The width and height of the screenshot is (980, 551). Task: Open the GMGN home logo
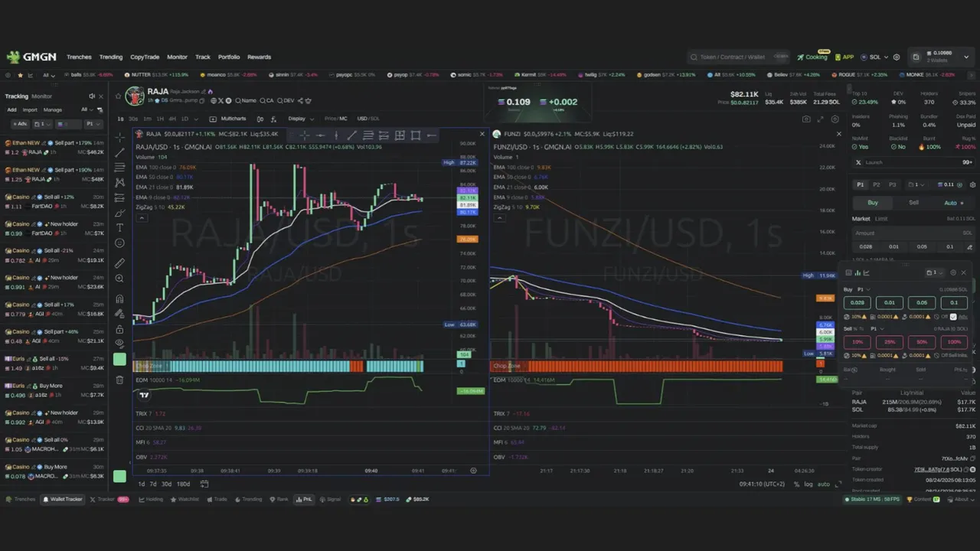tap(31, 57)
